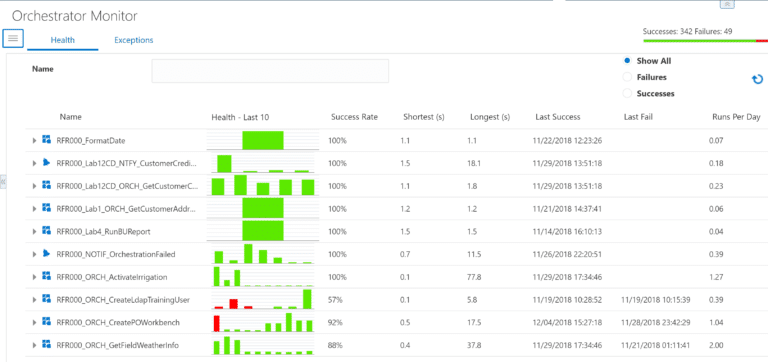This screenshot has height=362, width=768.
Task: Click health chart of RFR000_ORCH_GetFieldWeatherInfo
Action: pos(263,345)
